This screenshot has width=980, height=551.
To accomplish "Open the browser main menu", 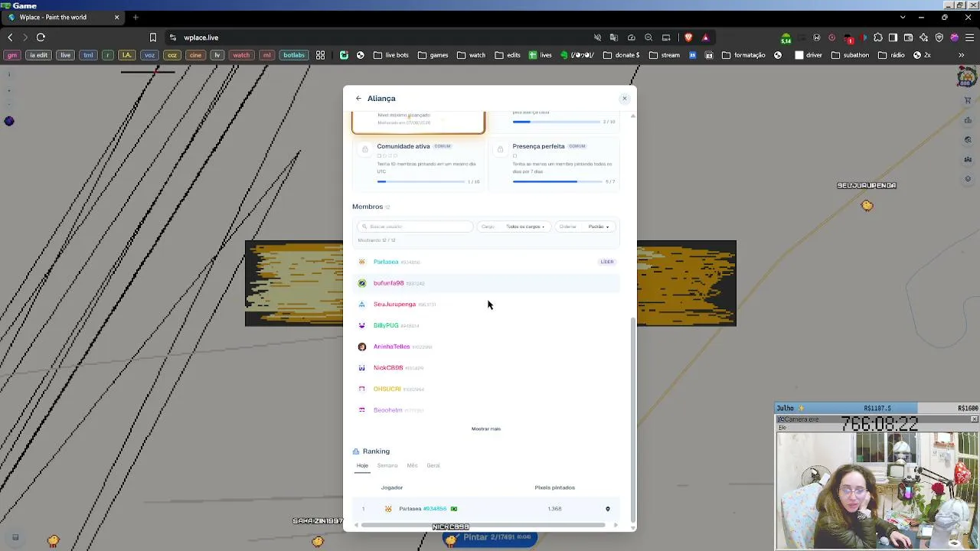I will coord(969,37).
